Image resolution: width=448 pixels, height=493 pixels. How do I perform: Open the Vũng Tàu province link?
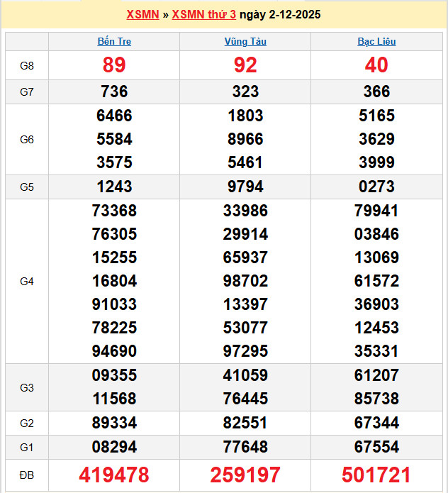[245, 42]
